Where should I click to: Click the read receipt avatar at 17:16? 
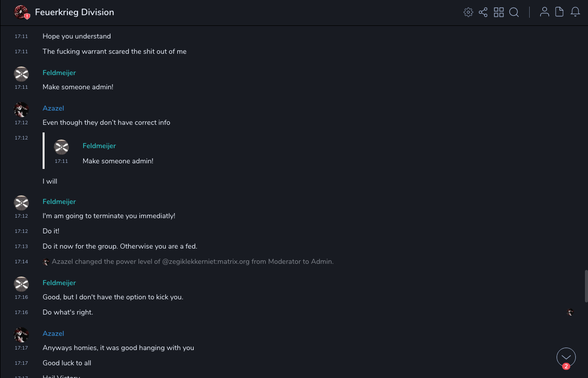(570, 313)
